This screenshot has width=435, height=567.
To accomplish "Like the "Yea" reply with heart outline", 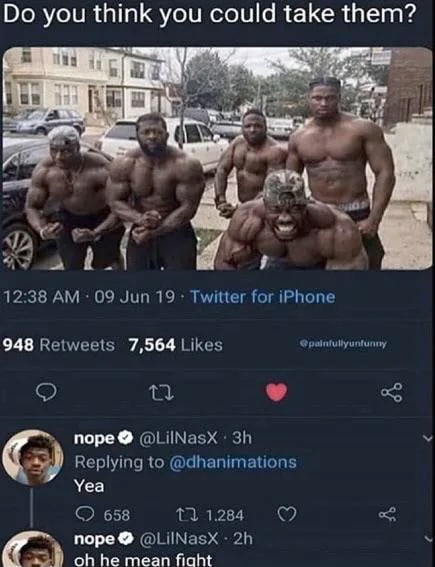I will [x=287, y=514].
